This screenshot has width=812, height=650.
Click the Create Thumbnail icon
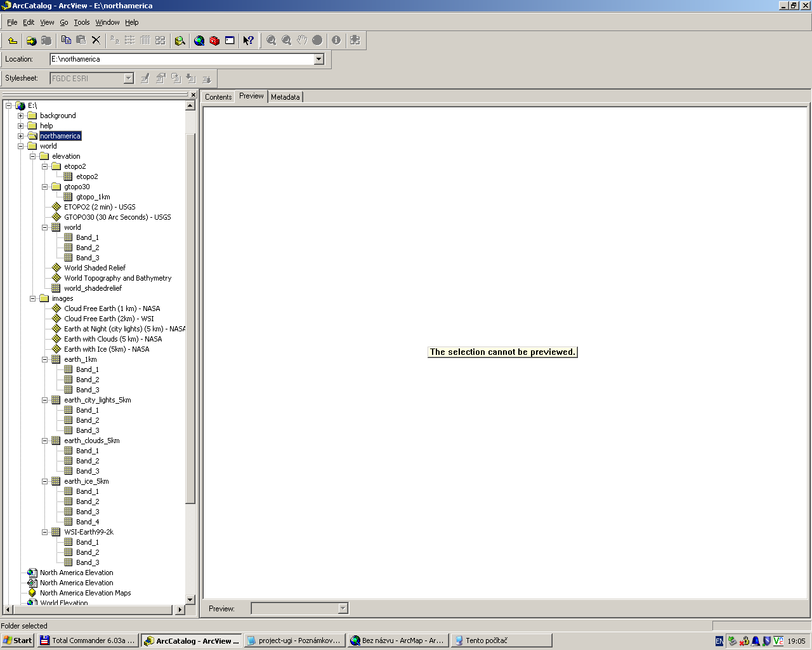click(355, 41)
